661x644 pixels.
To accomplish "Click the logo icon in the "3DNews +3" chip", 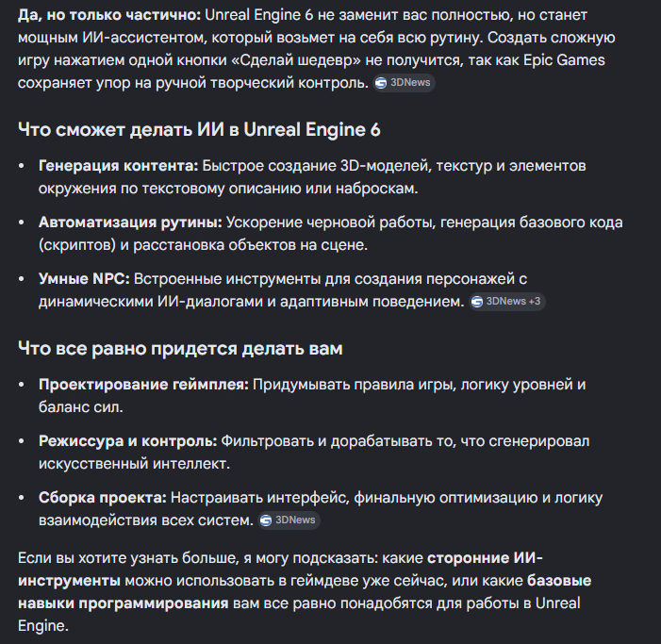I will [476, 302].
